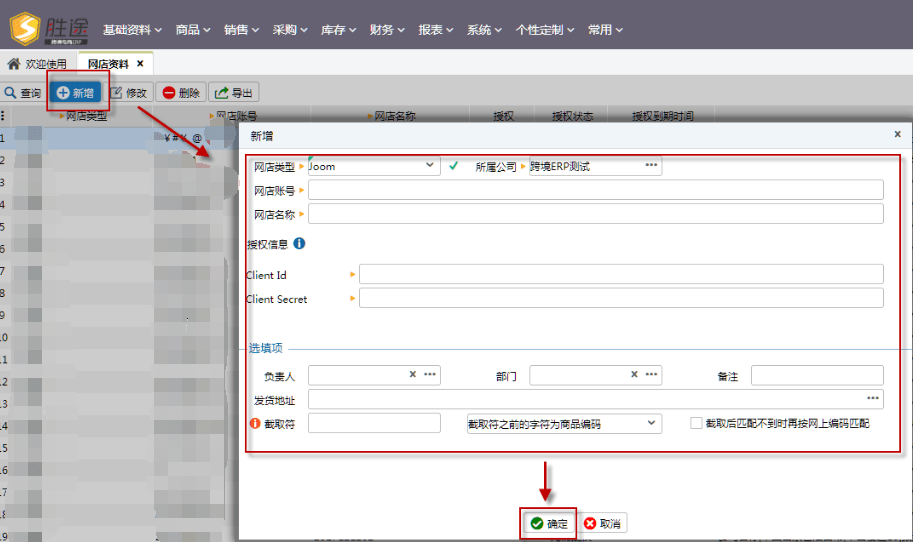This screenshot has width=913, height=542.
Task: Click the 修改 edit icon button
Action: click(x=116, y=93)
